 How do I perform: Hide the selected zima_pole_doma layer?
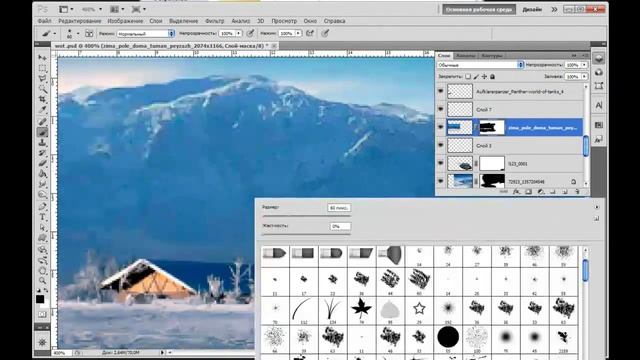click(x=440, y=127)
